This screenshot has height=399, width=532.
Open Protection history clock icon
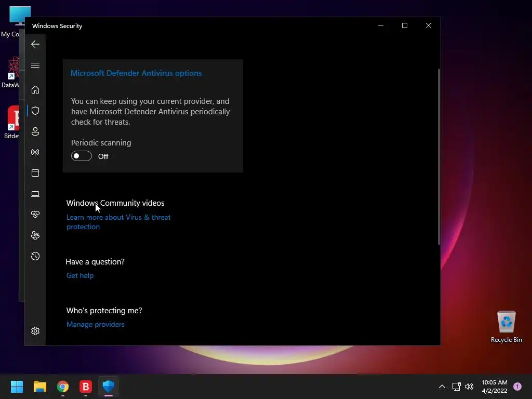(x=35, y=256)
